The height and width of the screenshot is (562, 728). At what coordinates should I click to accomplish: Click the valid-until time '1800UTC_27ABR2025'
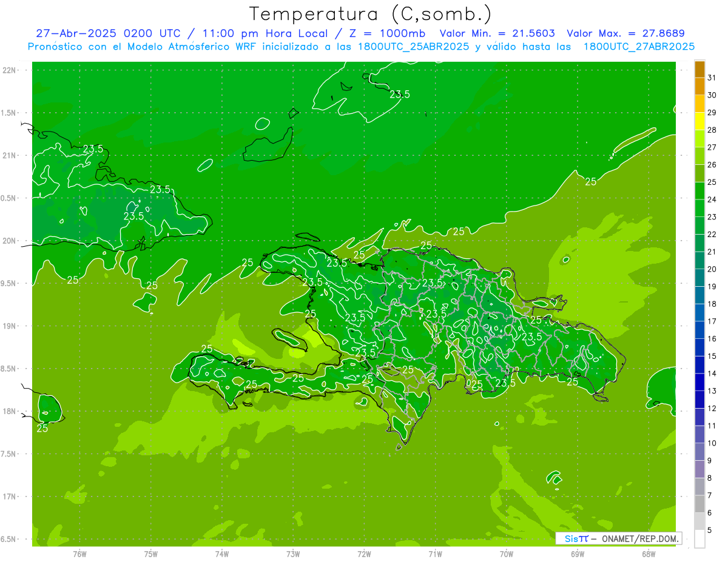[x=639, y=46]
